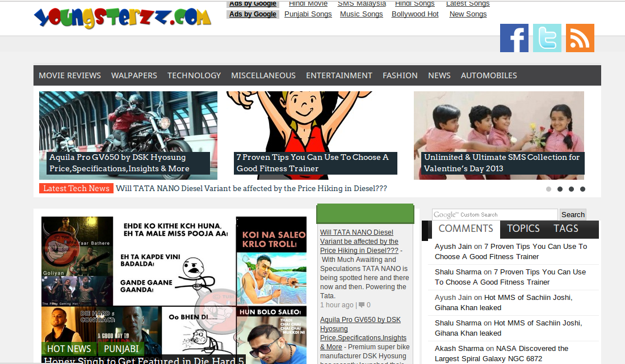Go to the Entertainment section
This screenshot has height=364, width=625.
(339, 75)
